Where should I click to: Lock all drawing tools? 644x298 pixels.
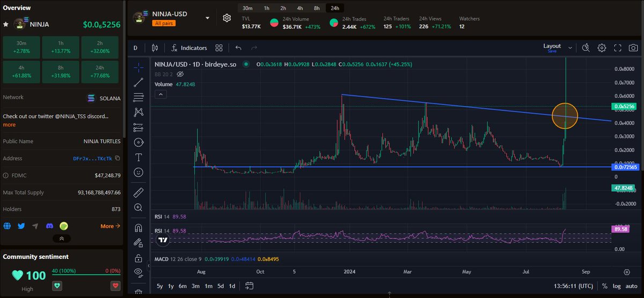(139, 257)
